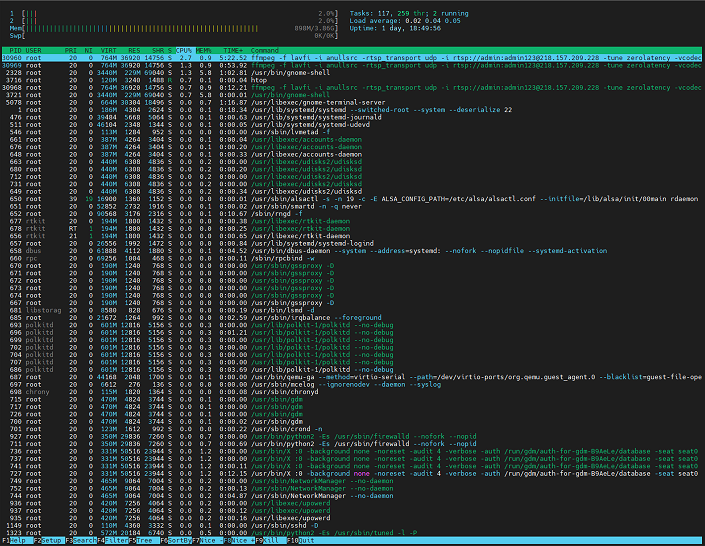Click the NI column header
Viewport: 705px width, 546px height.
click(88, 50)
